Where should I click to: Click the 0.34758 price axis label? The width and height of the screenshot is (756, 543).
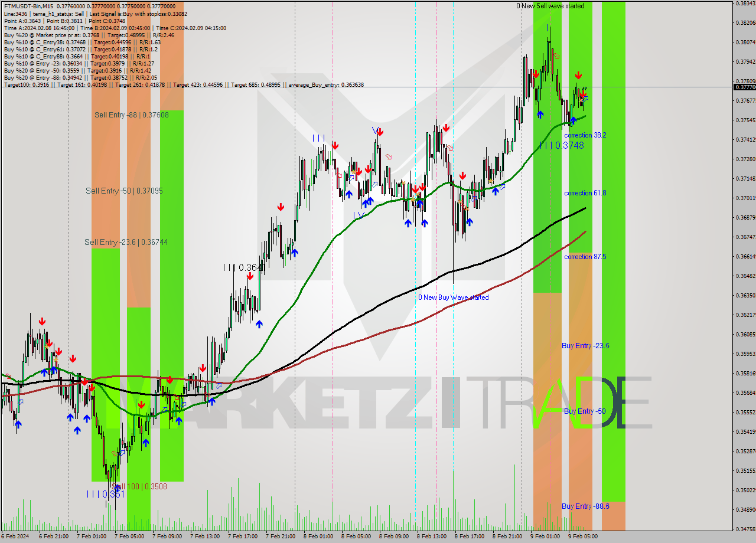click(x=745, y=529)
